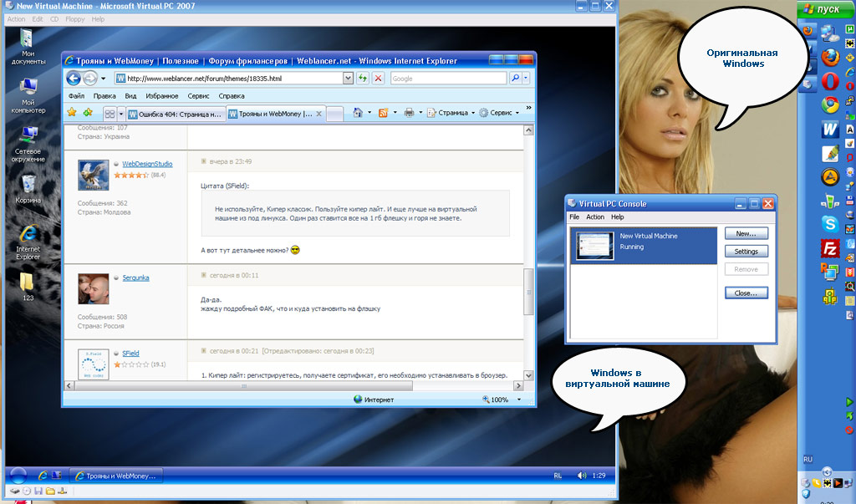Open the Избранное menu in Internet Explorer

(162, 96)
